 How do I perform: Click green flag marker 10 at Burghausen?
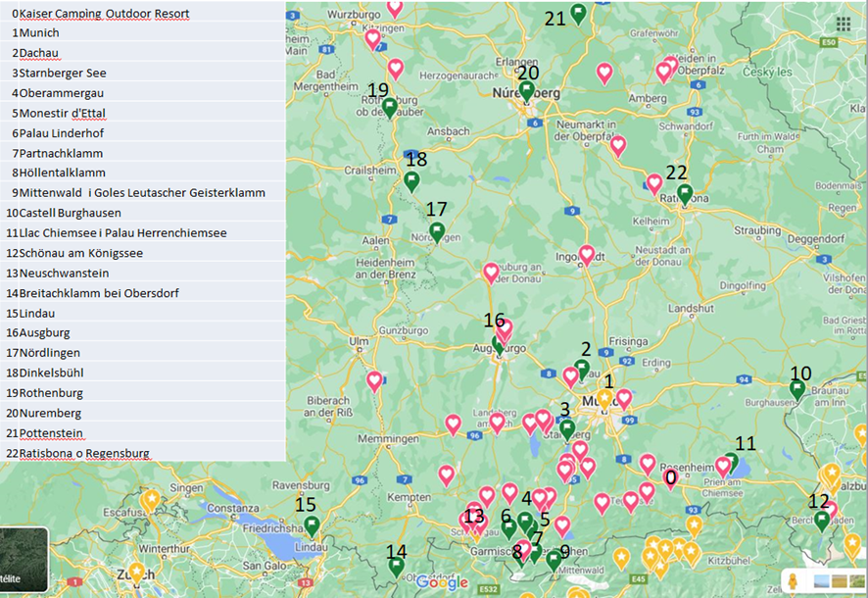pyautogui.click(x=797, y=389)
